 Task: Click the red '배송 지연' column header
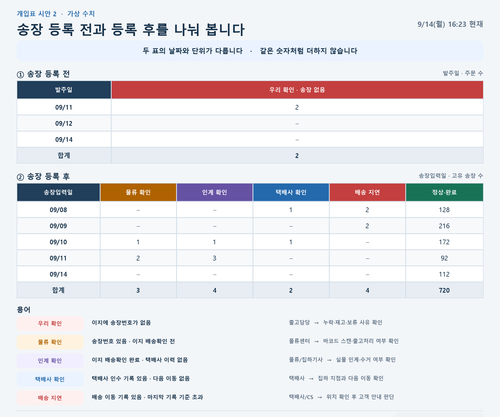point(367,192)
